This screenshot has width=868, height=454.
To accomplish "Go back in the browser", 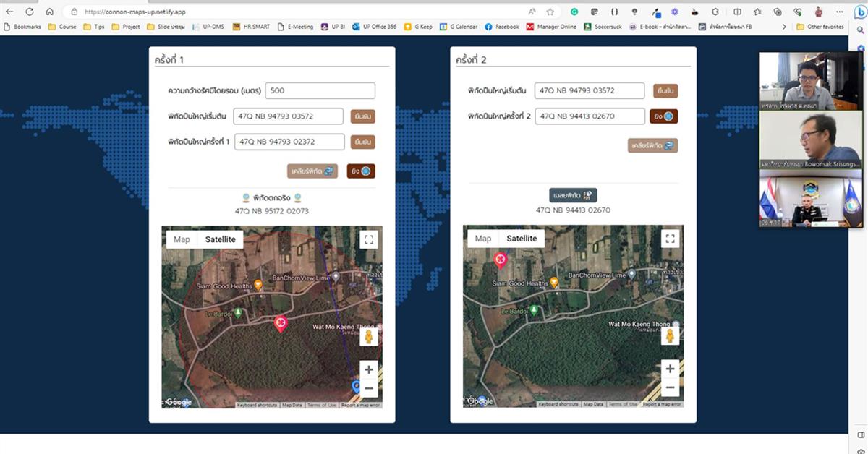I will click(9, 12).
